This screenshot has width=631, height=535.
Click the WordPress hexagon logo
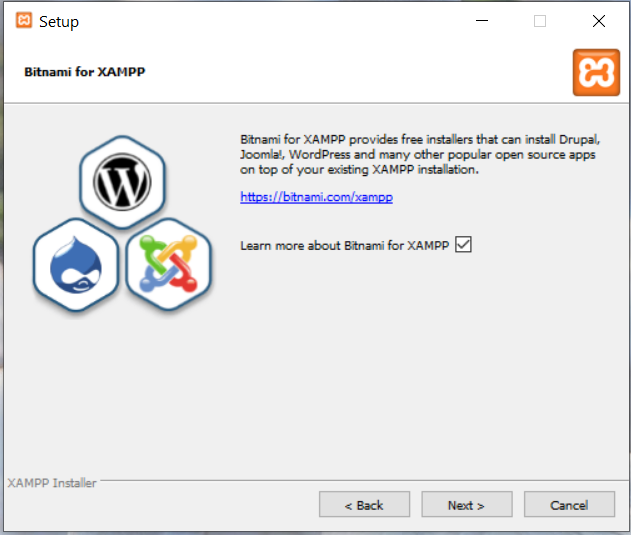tap(122, 182)
